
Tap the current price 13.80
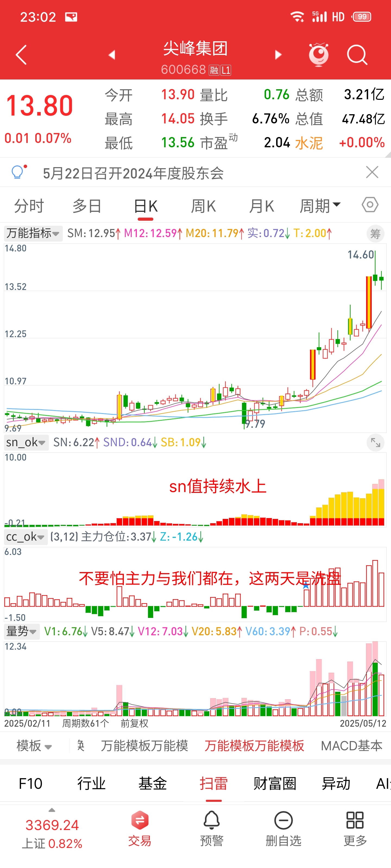point(39,106)
